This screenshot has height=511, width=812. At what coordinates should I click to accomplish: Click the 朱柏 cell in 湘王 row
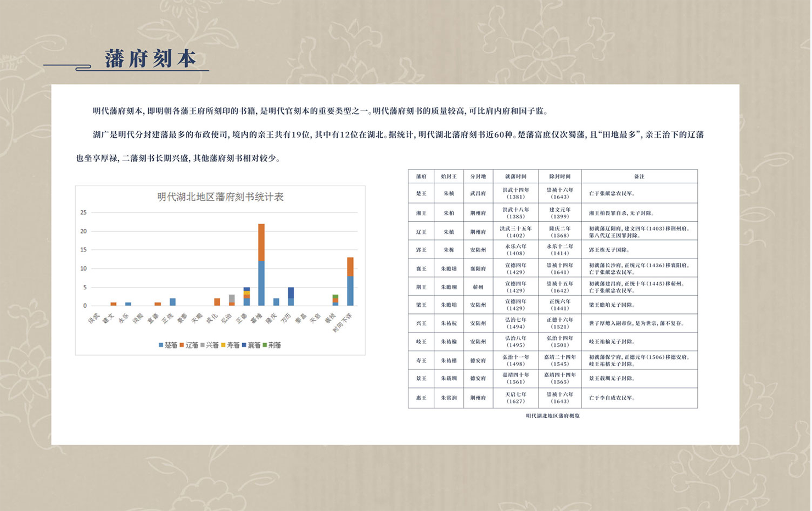coord(449,213)
